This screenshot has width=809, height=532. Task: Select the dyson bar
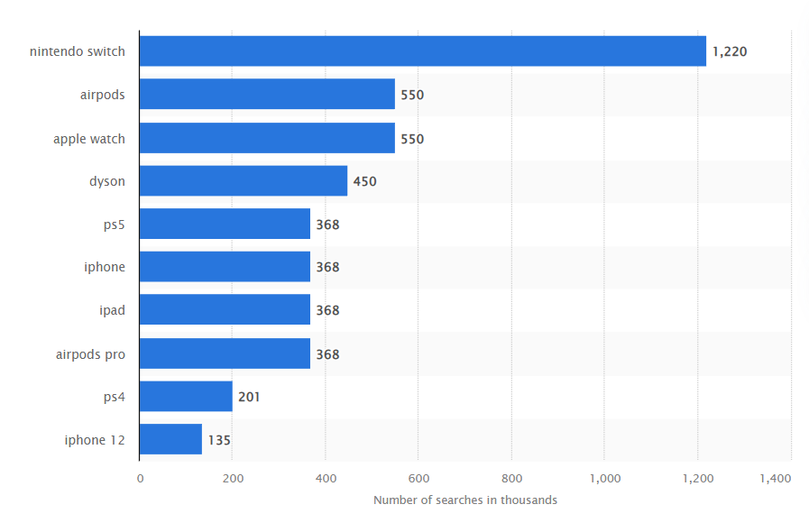(x=244, y=180)
